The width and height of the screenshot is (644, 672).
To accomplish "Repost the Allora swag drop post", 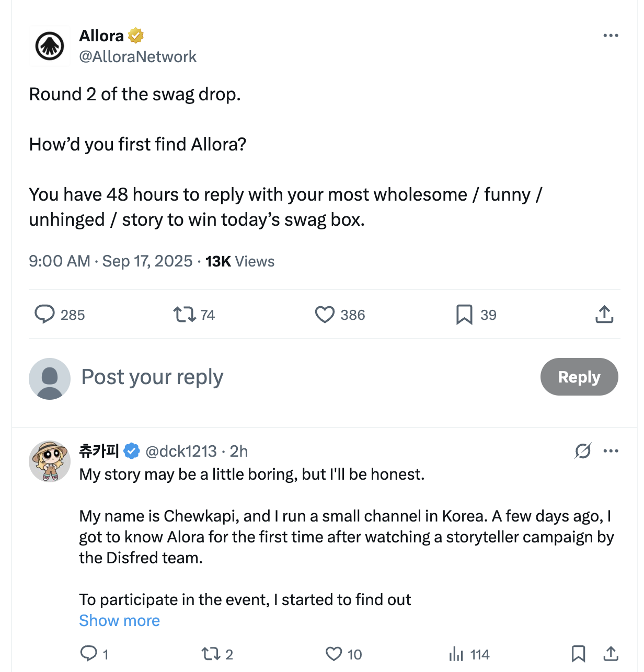I will (185, 315).
